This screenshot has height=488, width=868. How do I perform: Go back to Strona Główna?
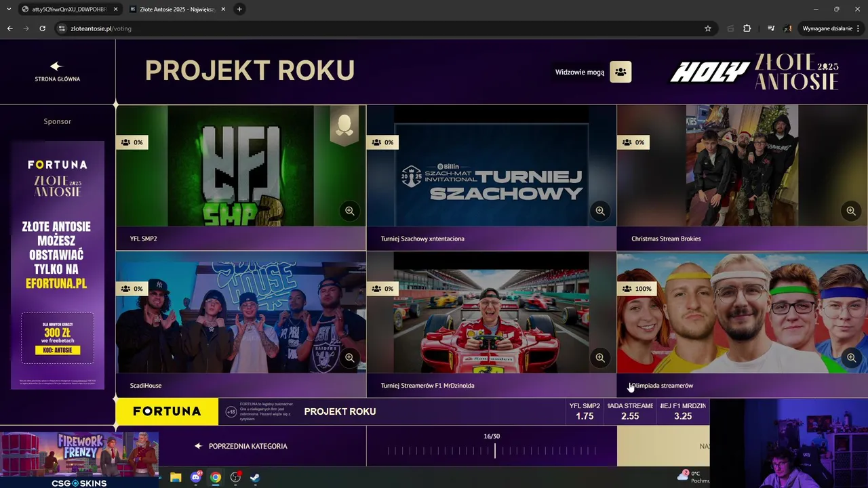tap(57, 71)
